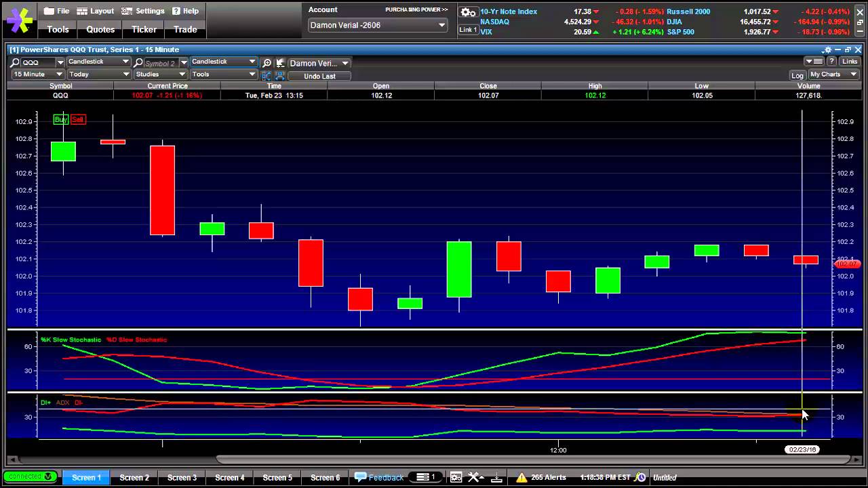Open the chart window gear settings icon
The width and height of the screenshot is (868, 488).
[x=827, y=49]
